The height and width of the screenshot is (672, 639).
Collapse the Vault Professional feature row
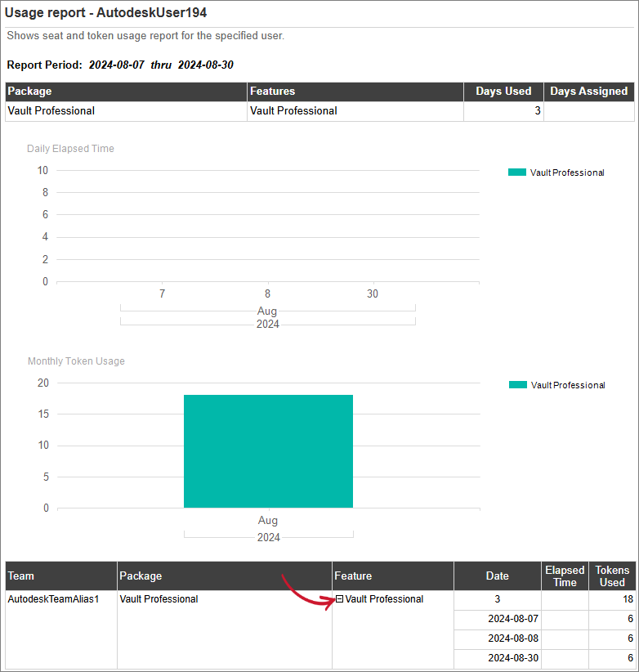click(x=340, y=598)
